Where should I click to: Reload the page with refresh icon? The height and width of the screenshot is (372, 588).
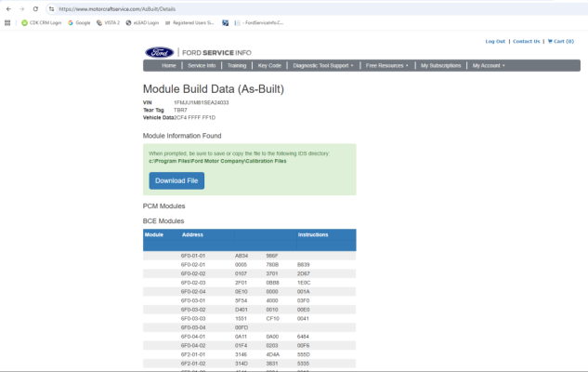coord(35,9)
